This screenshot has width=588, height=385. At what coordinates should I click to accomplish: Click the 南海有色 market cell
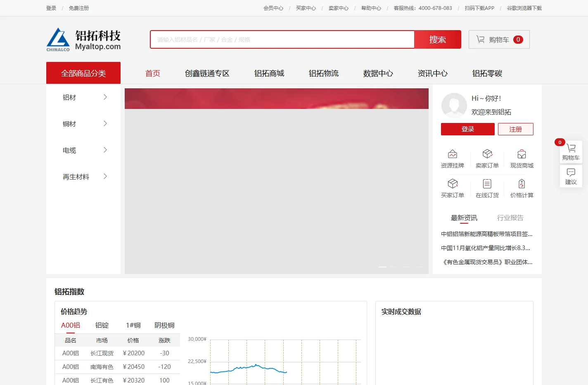coord(102,367)
